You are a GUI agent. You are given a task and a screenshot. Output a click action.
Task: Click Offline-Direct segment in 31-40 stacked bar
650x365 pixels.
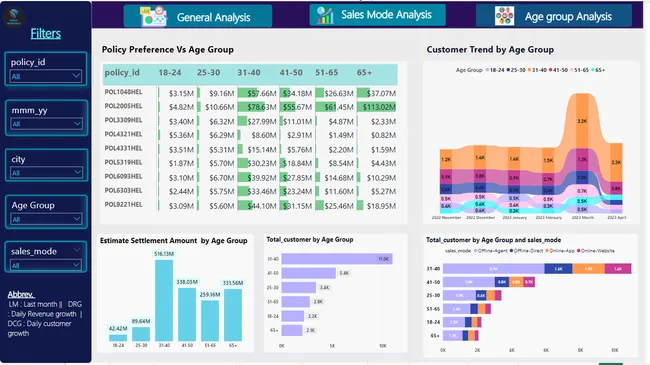click(558, 269)
